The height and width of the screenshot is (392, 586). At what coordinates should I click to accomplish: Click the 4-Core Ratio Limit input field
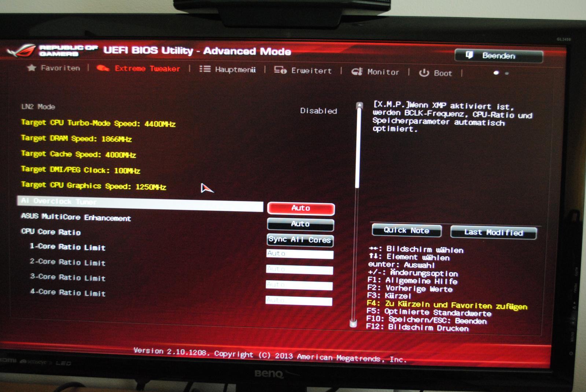coord(299,301)
